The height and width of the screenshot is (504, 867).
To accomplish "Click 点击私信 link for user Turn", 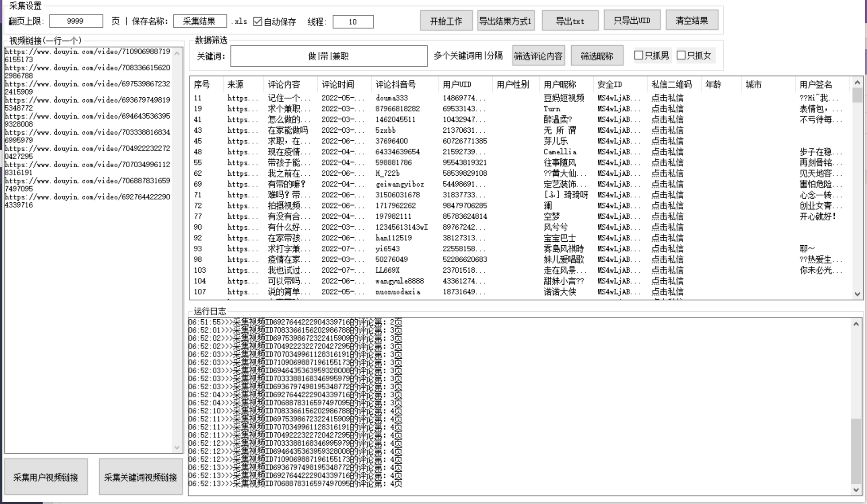I will pos(668,109).
